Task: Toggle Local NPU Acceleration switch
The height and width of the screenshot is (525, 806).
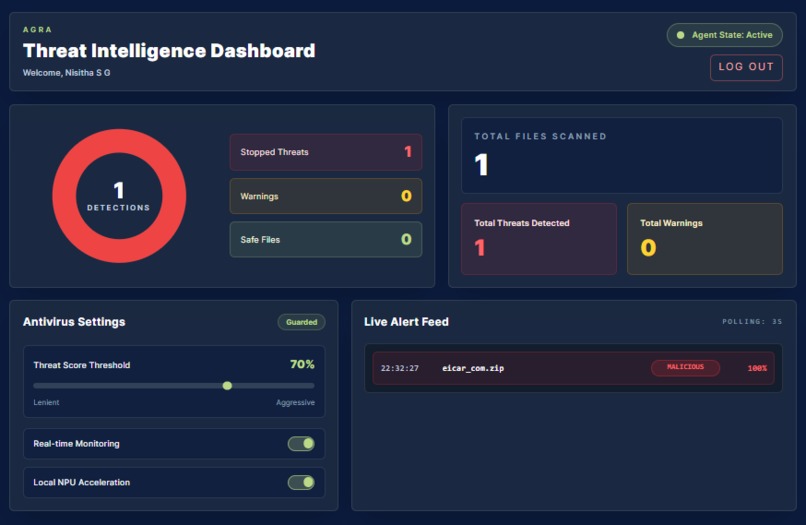Action: [301, 482]
